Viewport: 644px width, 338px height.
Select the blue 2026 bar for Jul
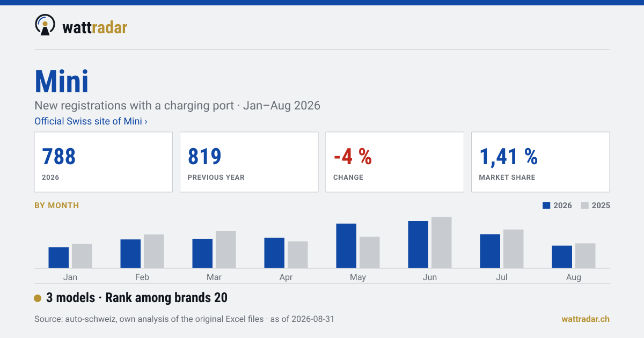point(490,251)
